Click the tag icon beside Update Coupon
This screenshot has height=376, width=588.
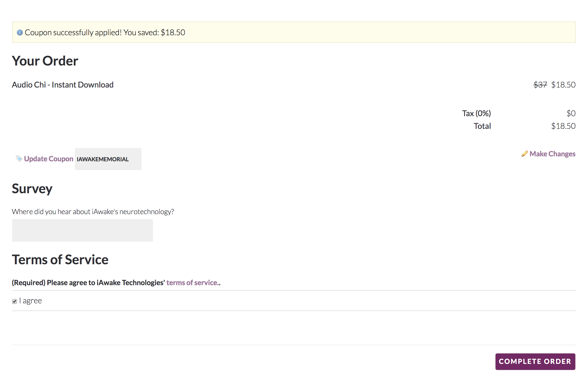(x=19, y=158)
